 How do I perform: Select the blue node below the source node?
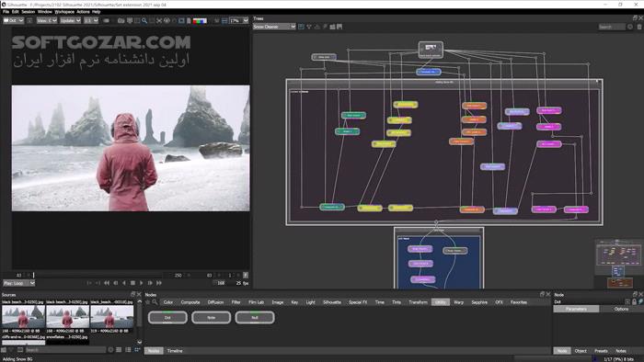click(x=429, y=72)
